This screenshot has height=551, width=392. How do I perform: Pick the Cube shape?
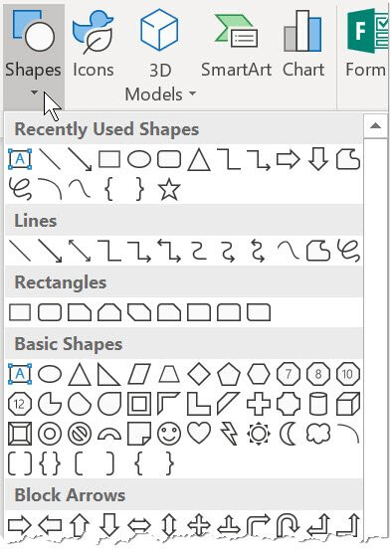point(348,404)
